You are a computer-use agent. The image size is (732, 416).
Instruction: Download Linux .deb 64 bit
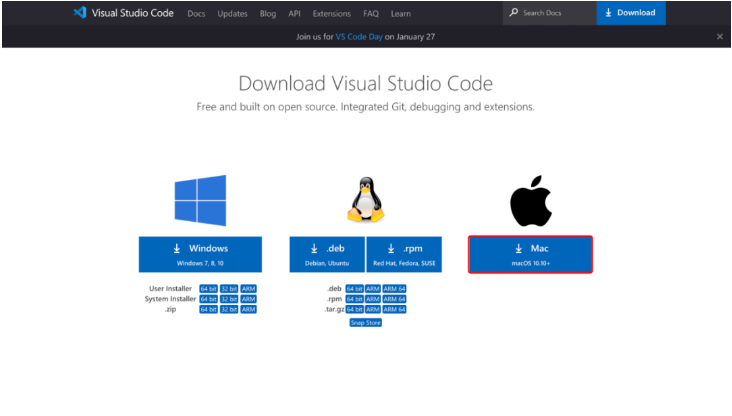[x=354, y=289]
